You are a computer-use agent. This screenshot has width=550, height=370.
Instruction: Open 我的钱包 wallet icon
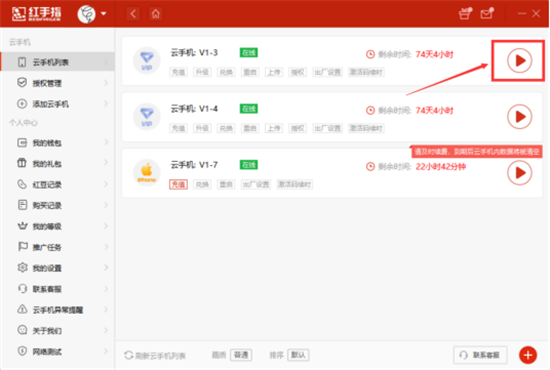pos(22,143)
